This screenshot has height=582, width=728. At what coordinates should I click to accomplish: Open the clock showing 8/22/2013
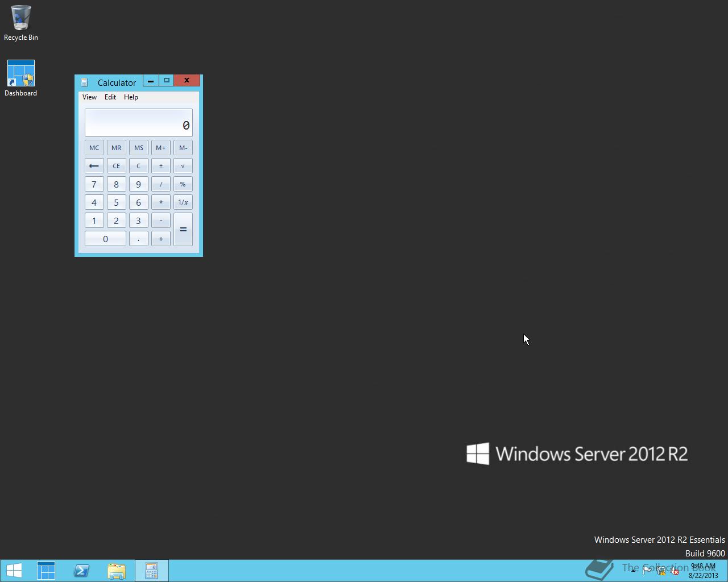(x=704, y=571)
